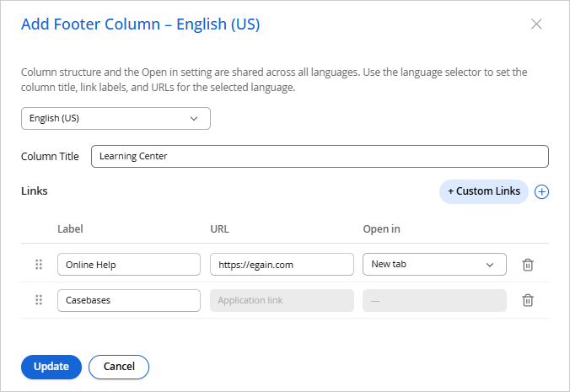Click the Links section heading
The width and height of the screenshot is (570, 392).
(x=35, y=191)
